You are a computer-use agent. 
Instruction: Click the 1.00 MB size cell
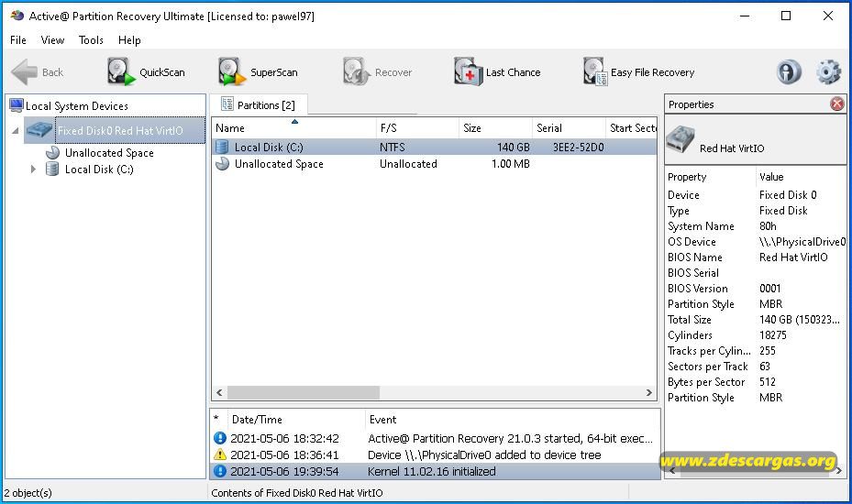click(510, 164)
